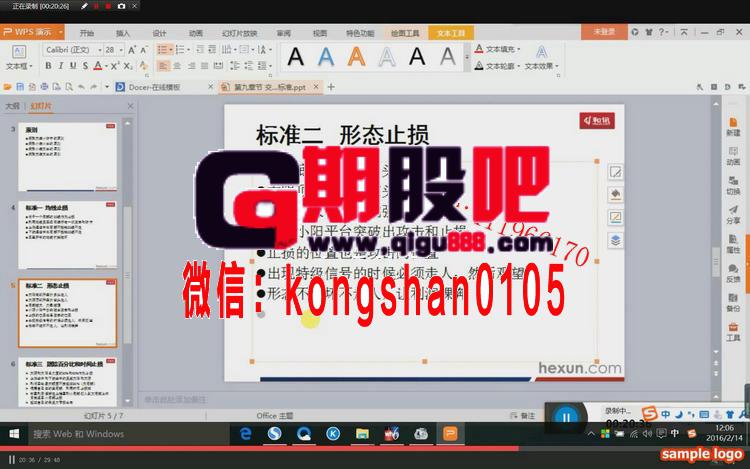750x469 pixels.
Task: Toggle italic text formatting
Action: coord(60,65)
